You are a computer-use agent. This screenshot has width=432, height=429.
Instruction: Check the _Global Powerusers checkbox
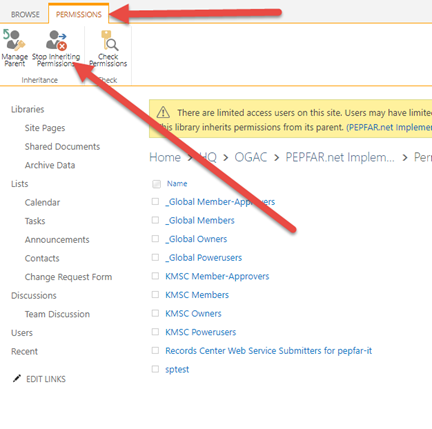pyautogui.click(x=155, y=257)
